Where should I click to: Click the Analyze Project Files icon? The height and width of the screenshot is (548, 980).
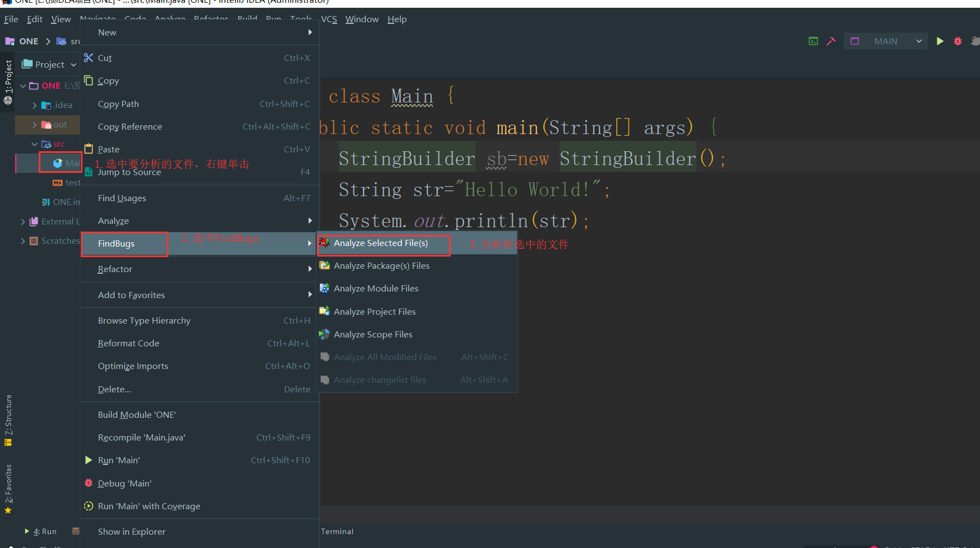(x=324, y=311)
